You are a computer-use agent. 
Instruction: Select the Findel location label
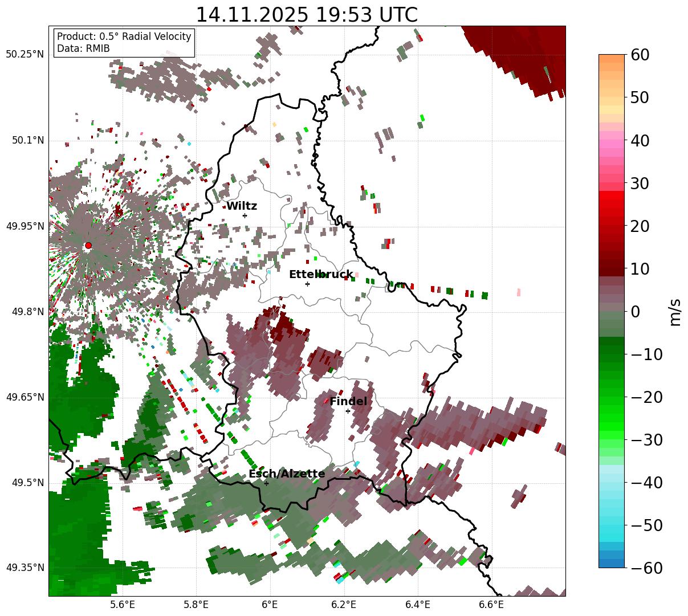[348, 402]
